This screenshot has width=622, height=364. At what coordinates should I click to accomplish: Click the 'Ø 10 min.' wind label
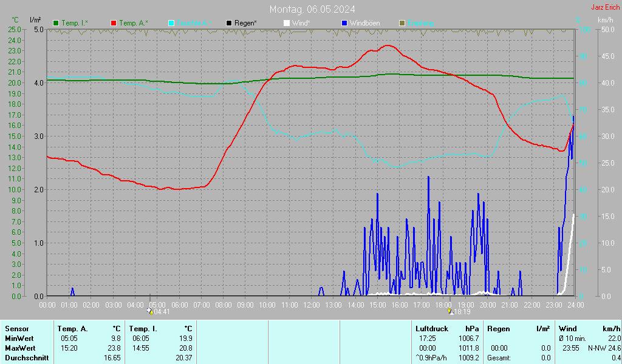[572, 339]
